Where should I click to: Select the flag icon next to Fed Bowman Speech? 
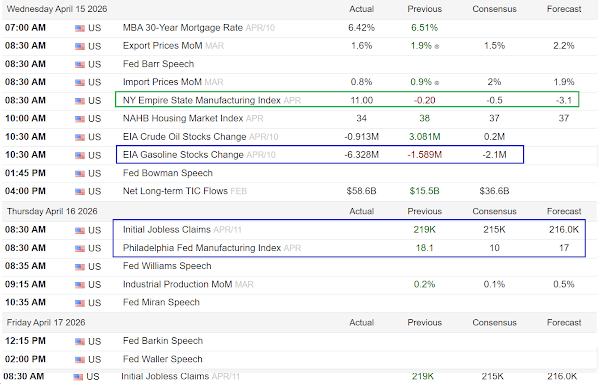coord(80,174)
